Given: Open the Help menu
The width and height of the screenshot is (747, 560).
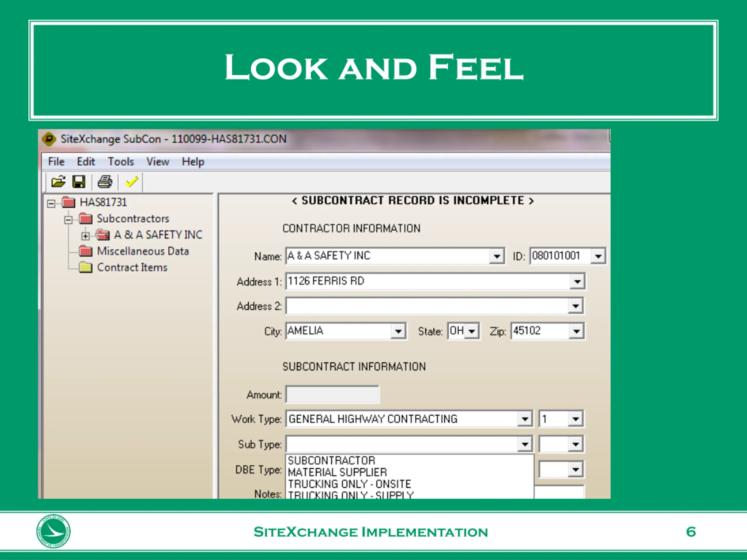Looking at the screenshot, I should [193, 162].
